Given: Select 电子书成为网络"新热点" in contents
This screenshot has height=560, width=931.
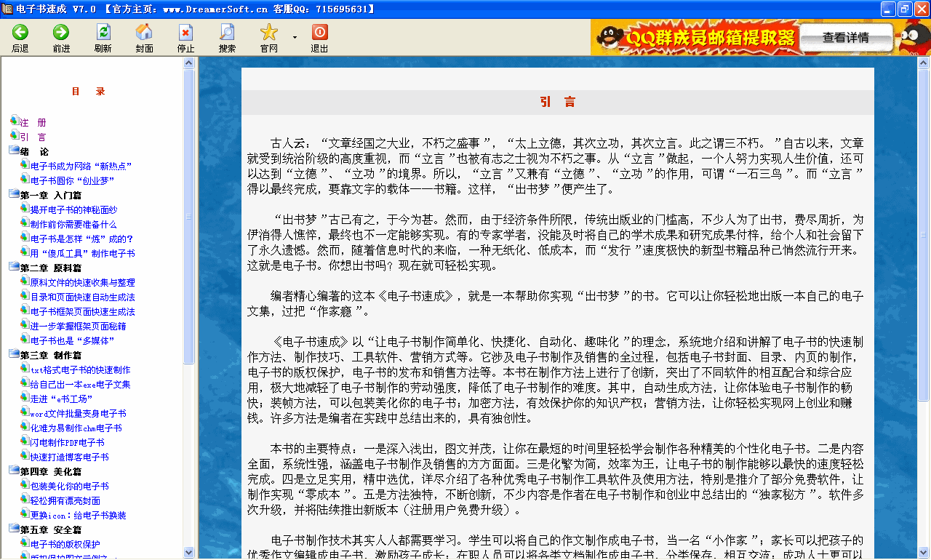Looking at the screenshot, I should (x=81, y=166).
